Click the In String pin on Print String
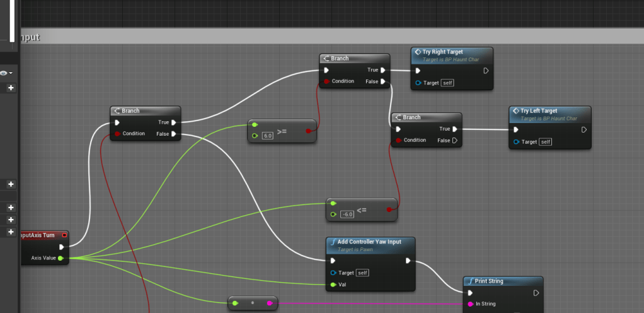The width and height of the screenshot is (644, 313). coord(470,304)
